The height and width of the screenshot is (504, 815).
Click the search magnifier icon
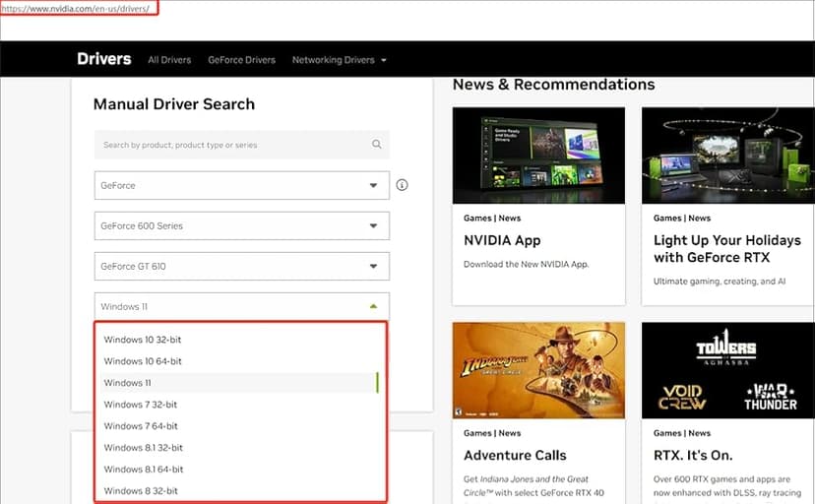tap(376, 145)
